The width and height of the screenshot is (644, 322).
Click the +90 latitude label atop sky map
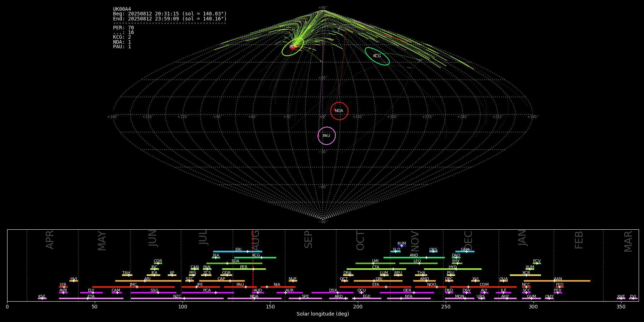[x=322, y=8]
